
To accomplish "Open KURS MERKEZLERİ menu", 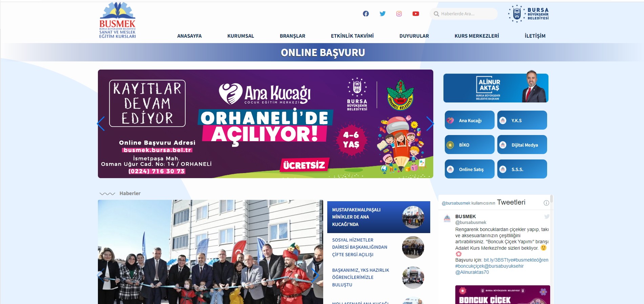I will coord(477,36).
